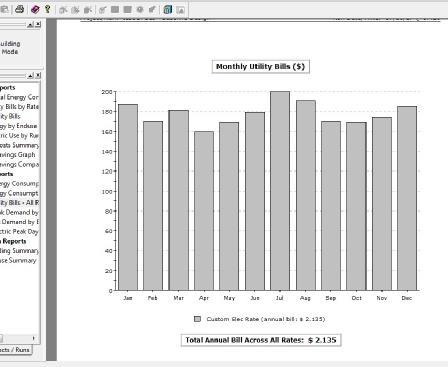The height and width of the screenshot is (367, 448).
Task: Click the reports list horizontal scrollbar right arrow
Action: (34, 338)
